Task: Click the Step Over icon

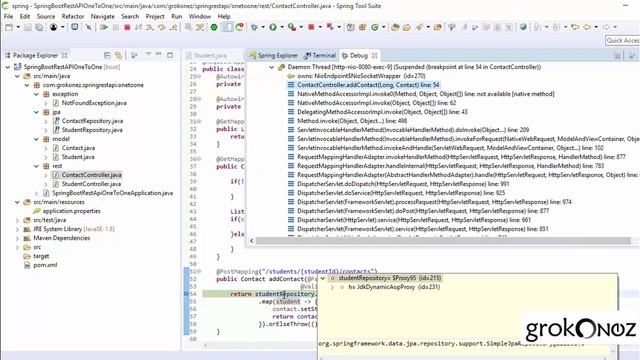Action: click(x=162, y=27)
